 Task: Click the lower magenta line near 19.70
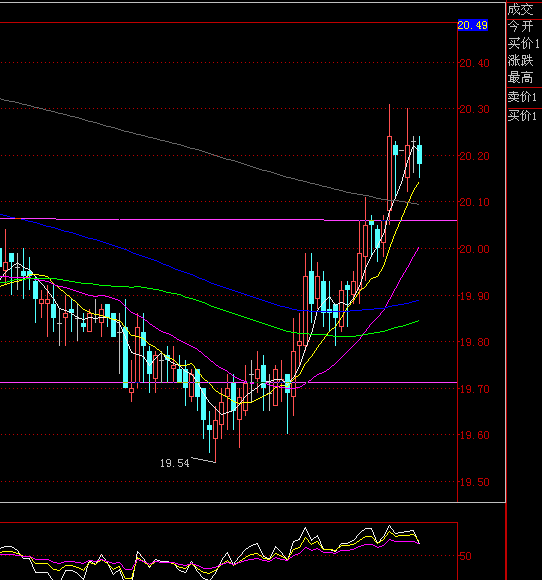(x=229, y=382)
